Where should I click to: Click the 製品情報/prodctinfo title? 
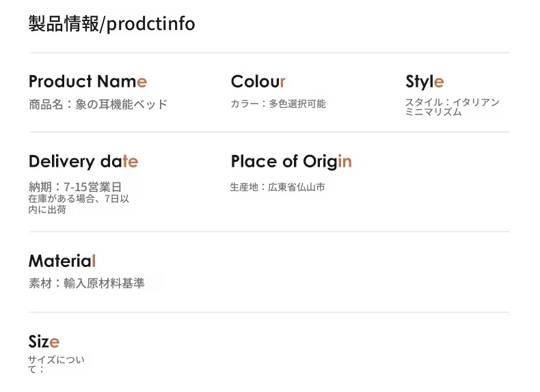click(x=111, y=24)
